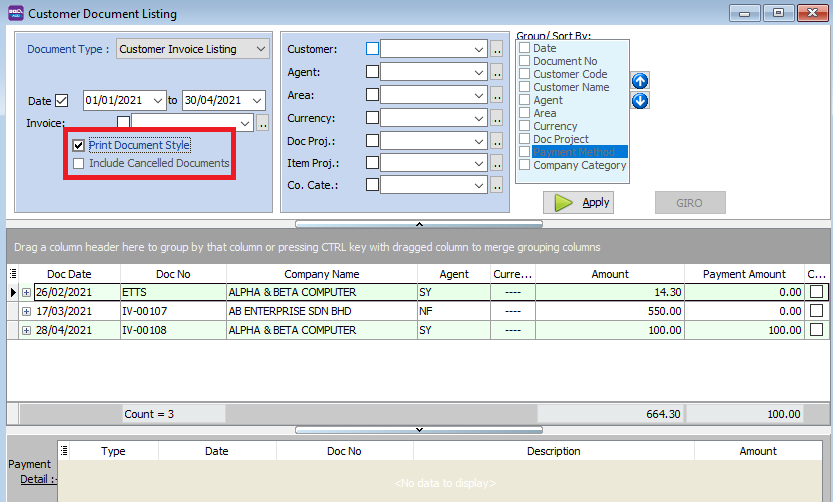Open the Customer lookup ellipsis button

[496, 49]
